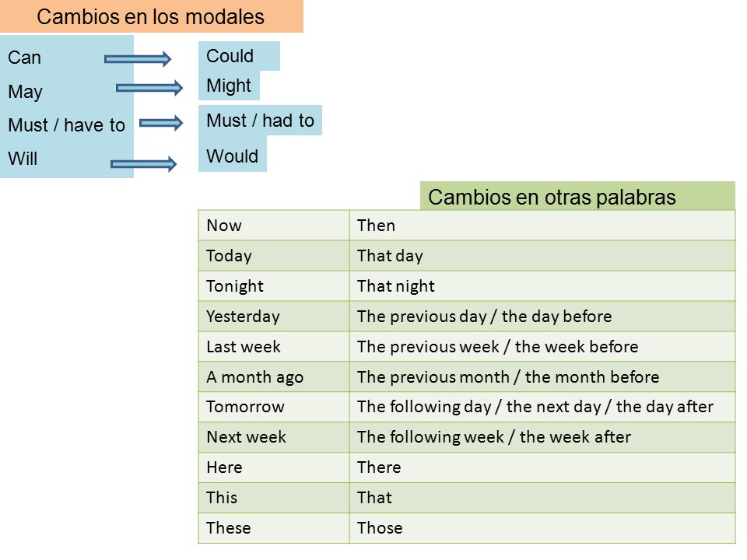The height and width of the screenshot is (560, 747).
Task: Click the 'Must / had to' box
Action: tap(260, 121)
